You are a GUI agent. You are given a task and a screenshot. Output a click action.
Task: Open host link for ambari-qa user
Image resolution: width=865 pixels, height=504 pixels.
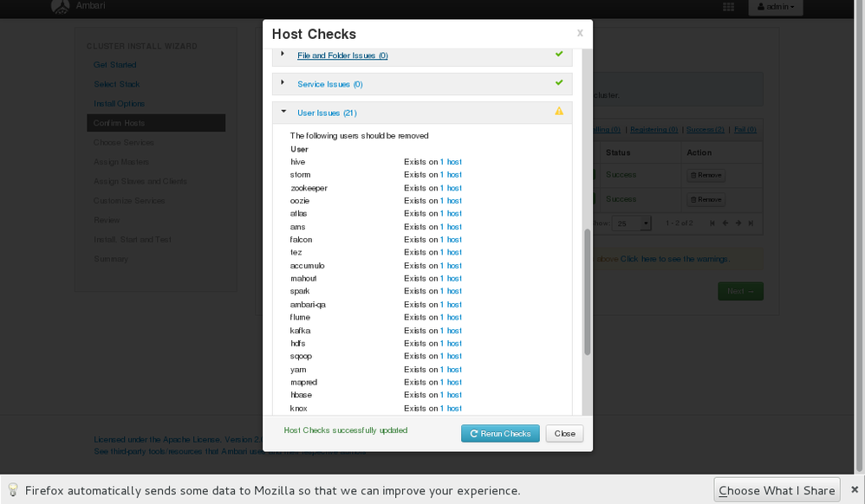click(451, 304)
